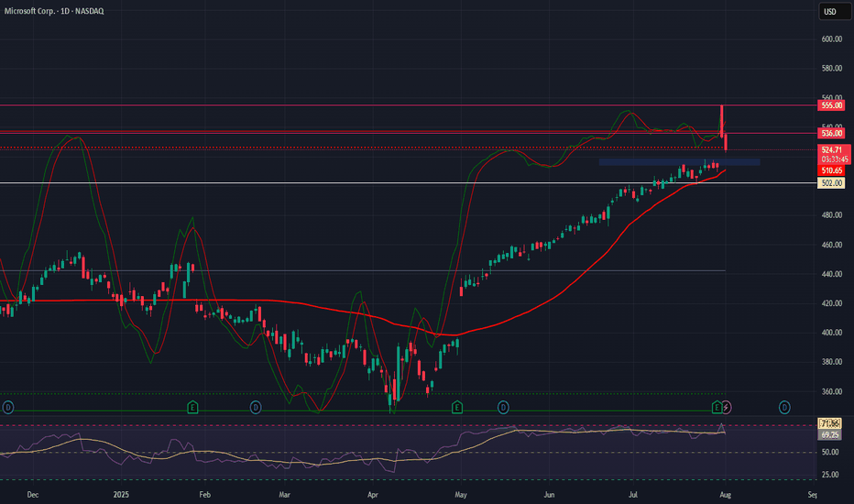Screen dimensions: 854x504
Task: Click the Aug time axis label
Action: coord(725,495)
